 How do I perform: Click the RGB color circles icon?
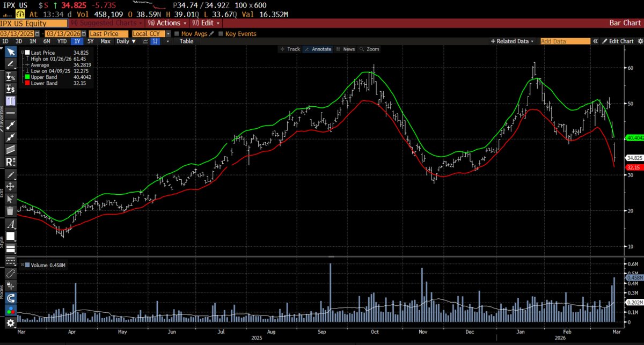pyautogui.click(x=11, y=310)
